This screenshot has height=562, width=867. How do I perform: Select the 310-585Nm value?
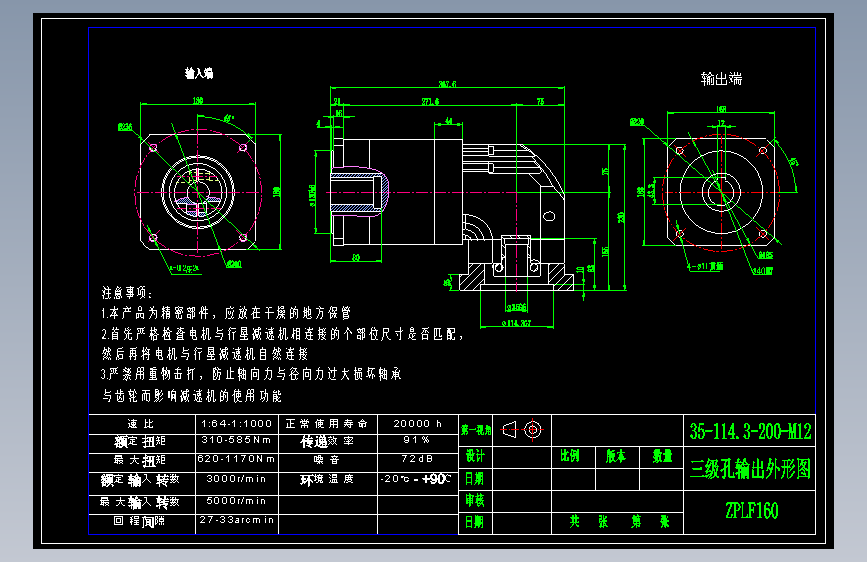236,440
